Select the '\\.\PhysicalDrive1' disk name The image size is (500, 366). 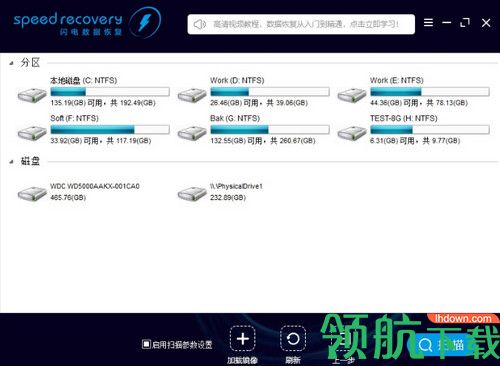pyautogui.click(x=236, y=186)
